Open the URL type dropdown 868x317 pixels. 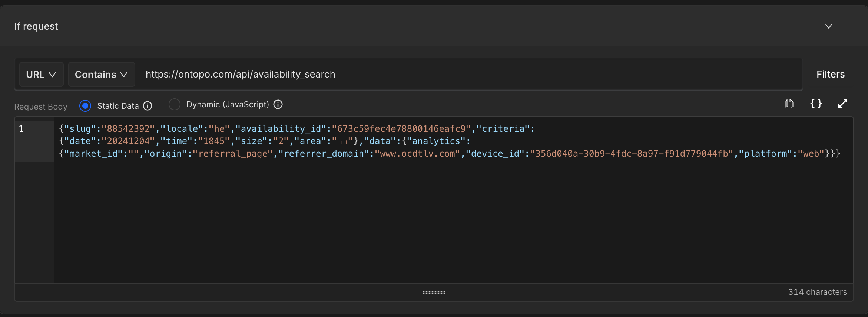tap(41, 74)
